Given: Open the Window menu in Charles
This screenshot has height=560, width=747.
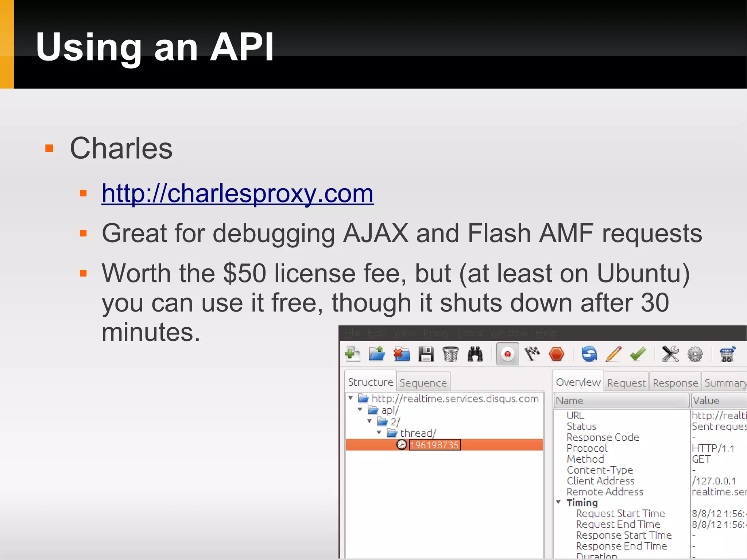Looking at the screenshot, I should pyautogui.click(x=509, y=333).
